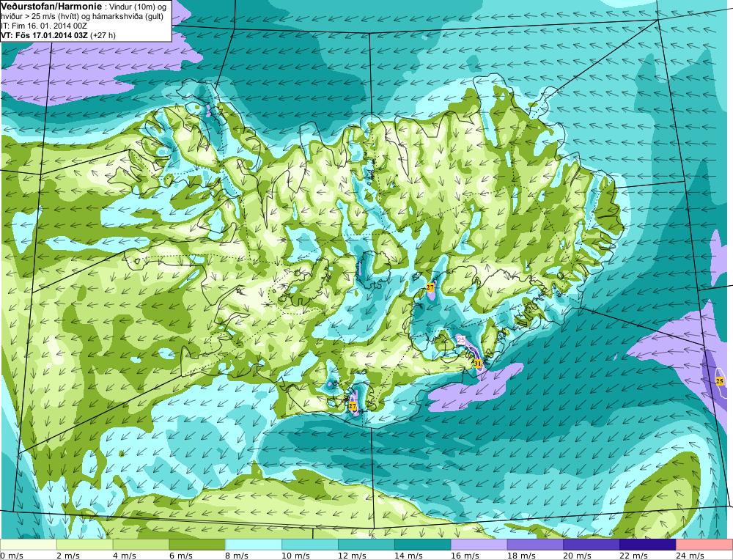Click the '22 m/s' legend label
Image resolution: width=733 pixels, height=560 pixels.
point(633,556)
